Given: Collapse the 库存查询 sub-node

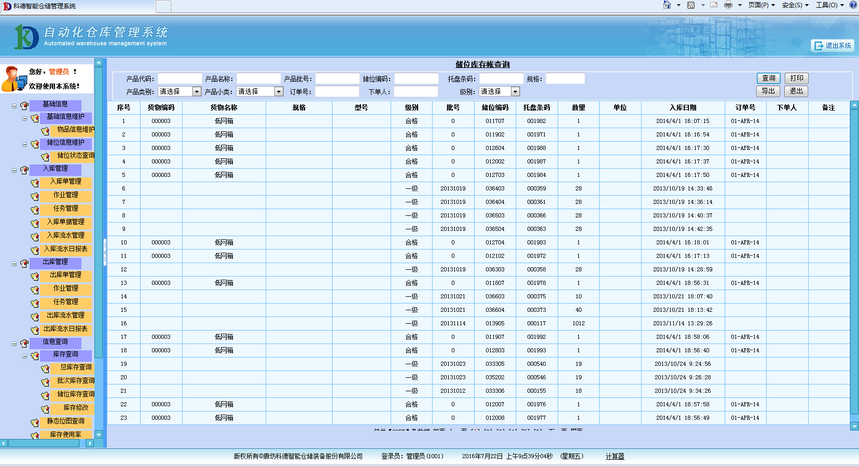Looking at the screenshot, I should [25, 356].
